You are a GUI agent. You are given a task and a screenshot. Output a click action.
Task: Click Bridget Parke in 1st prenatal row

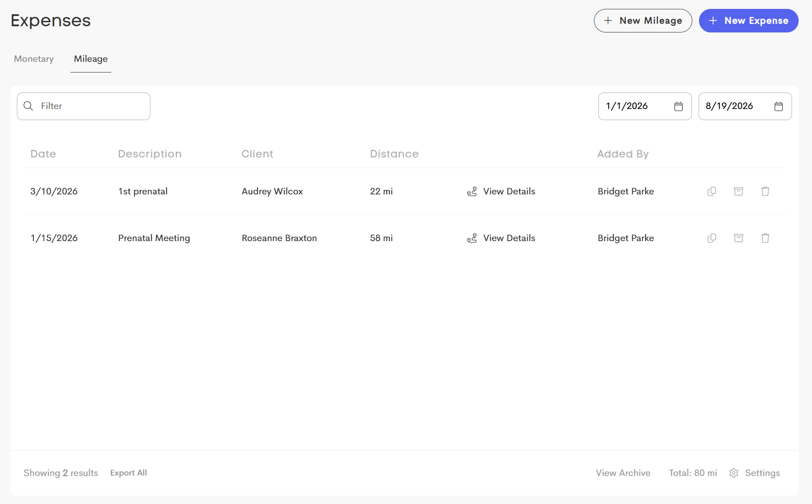click(626, 191)
